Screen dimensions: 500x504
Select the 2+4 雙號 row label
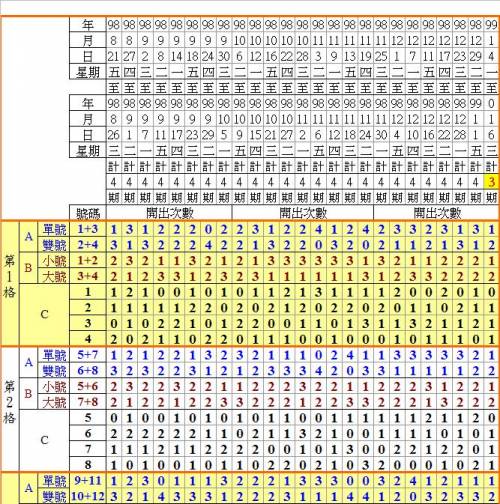coord(88,245)
